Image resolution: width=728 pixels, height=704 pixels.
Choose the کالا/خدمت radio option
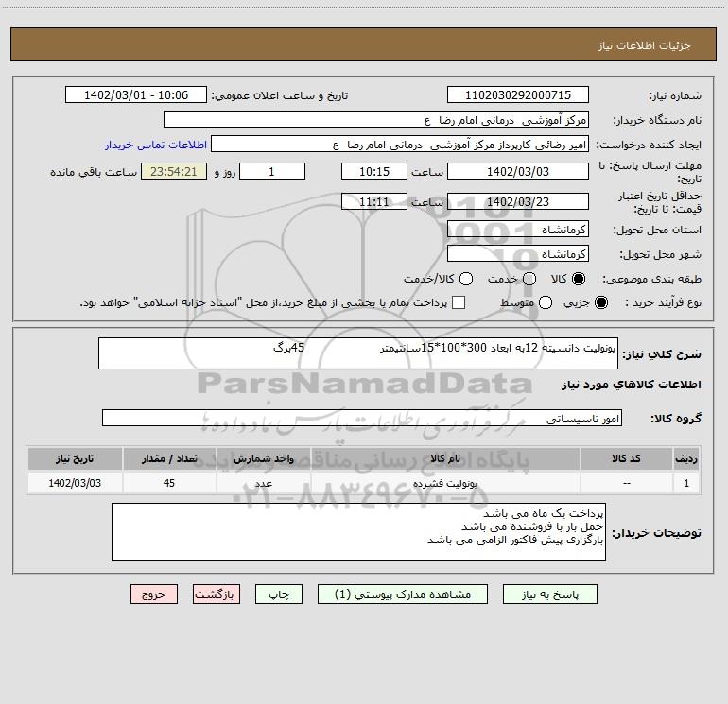(x=466, y=279)
